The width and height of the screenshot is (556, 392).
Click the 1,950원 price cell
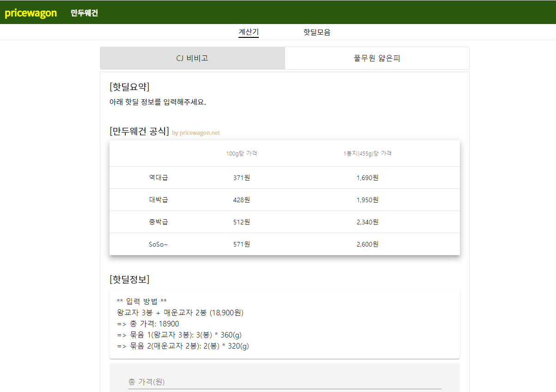click(x=367, y=200)
